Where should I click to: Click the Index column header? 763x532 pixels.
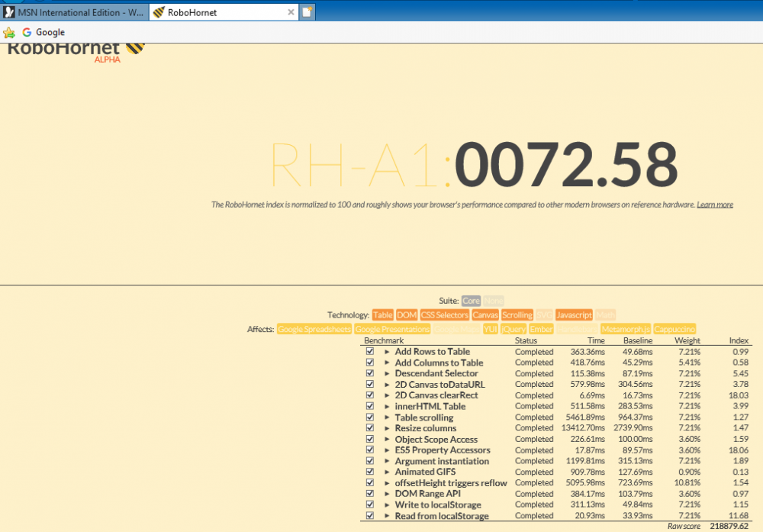[x=739, y=340]
